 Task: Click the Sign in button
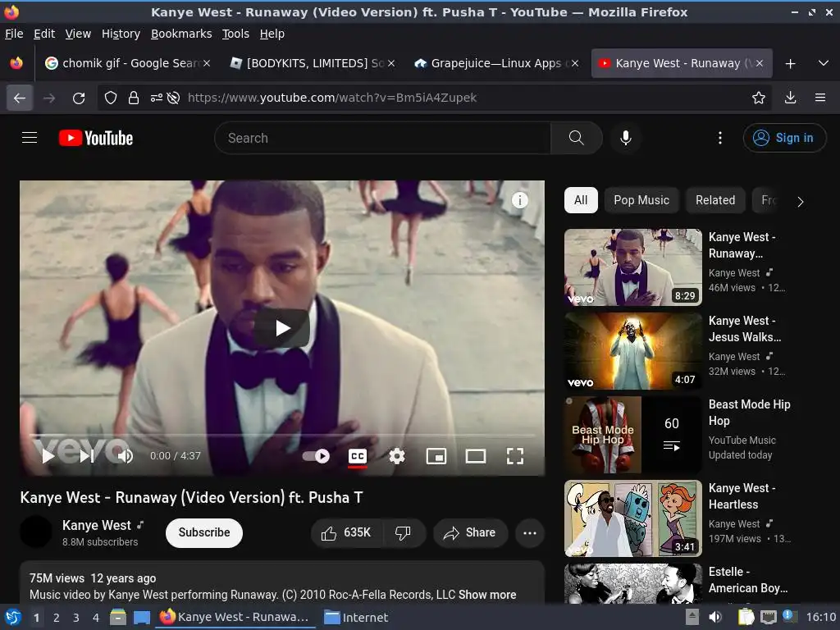click(783, 138)
